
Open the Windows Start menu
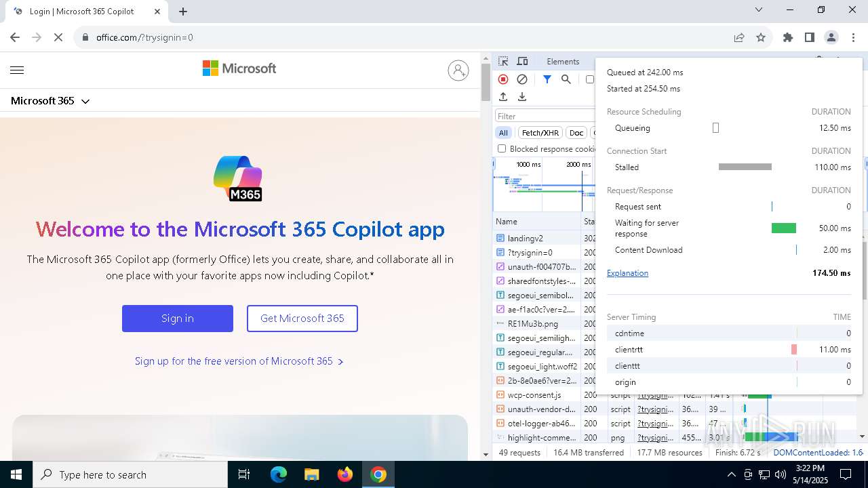pyautogui.click(x=16, y=474)
